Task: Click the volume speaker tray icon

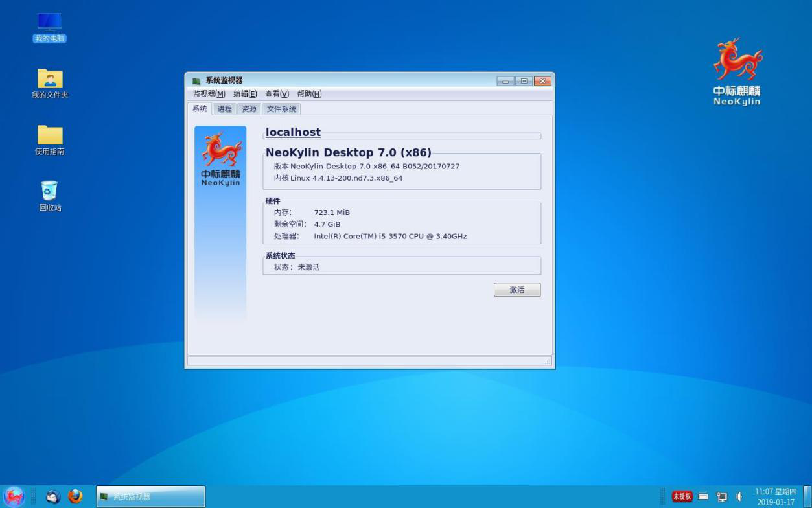Action: click(739, 497)
